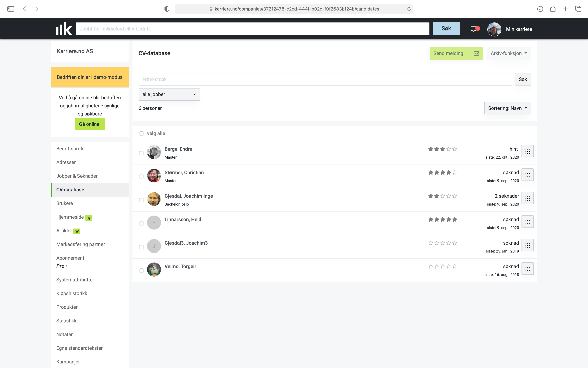Set Gjesdal, Joachim Inge rating to three stars

(x=443, y=196)
